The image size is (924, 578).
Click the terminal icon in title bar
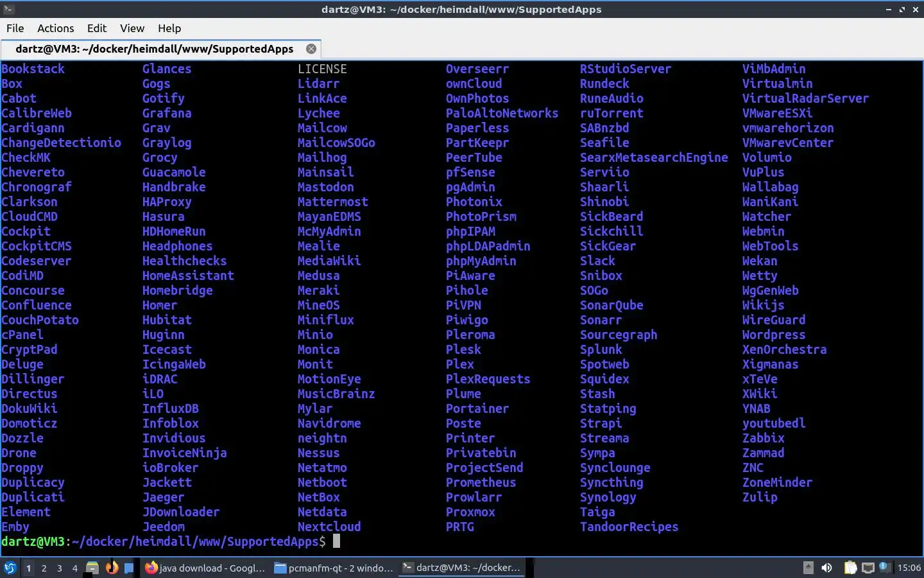[x=8, y=9]
